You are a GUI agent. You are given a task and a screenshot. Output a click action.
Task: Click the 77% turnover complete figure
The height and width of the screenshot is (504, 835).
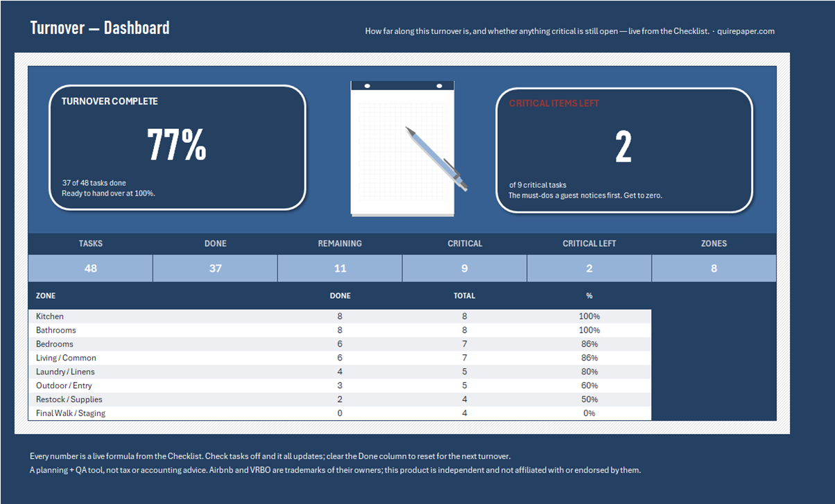pos(177,145)
